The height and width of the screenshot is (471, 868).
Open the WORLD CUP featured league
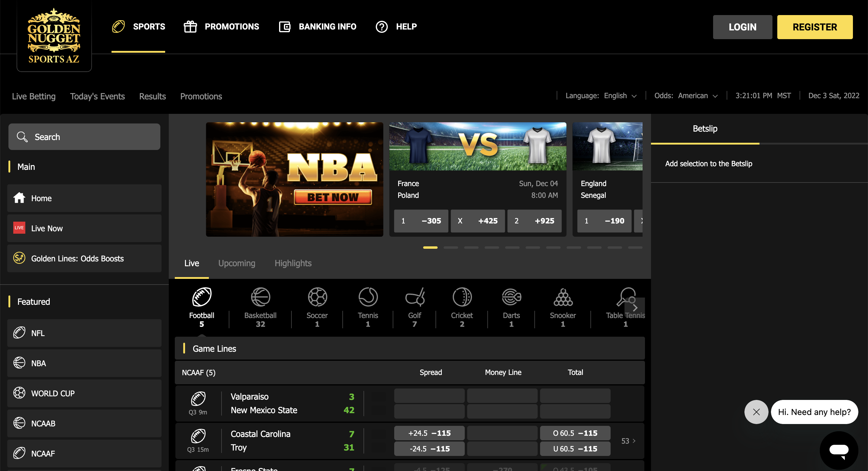[84, 393]
